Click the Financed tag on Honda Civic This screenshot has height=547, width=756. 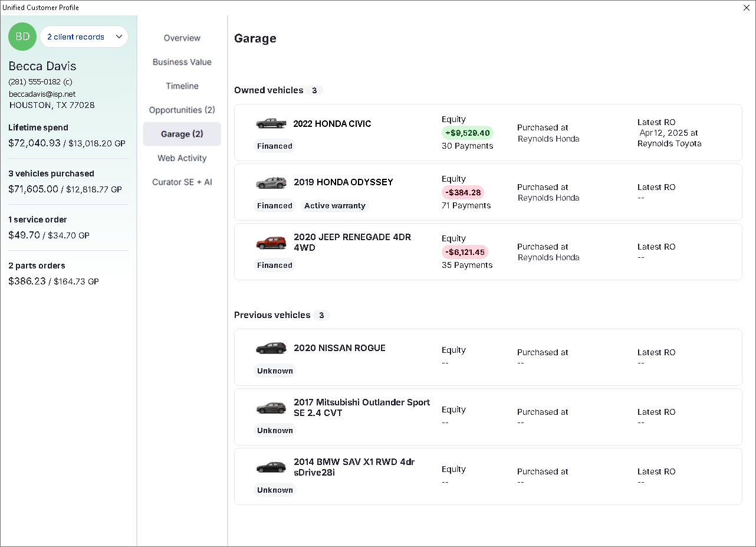pyautogui.click(x=275, y=146)
